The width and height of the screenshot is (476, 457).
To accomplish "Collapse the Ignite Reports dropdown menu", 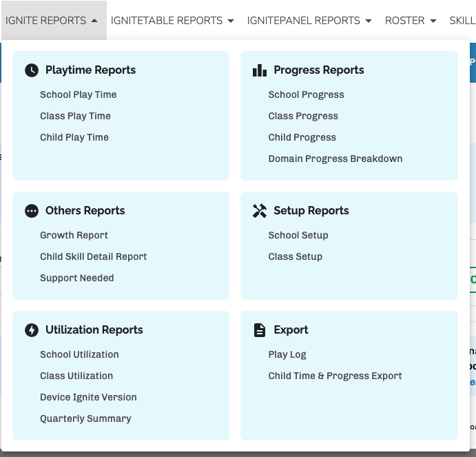I will [x=52, y=21].
